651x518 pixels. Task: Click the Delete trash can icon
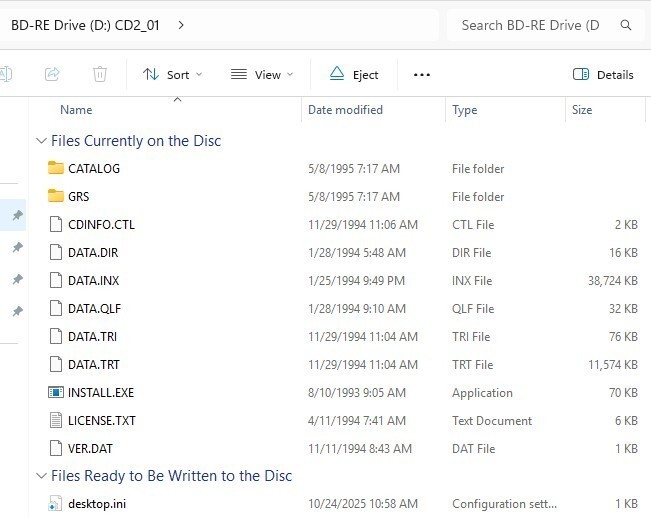100,74
